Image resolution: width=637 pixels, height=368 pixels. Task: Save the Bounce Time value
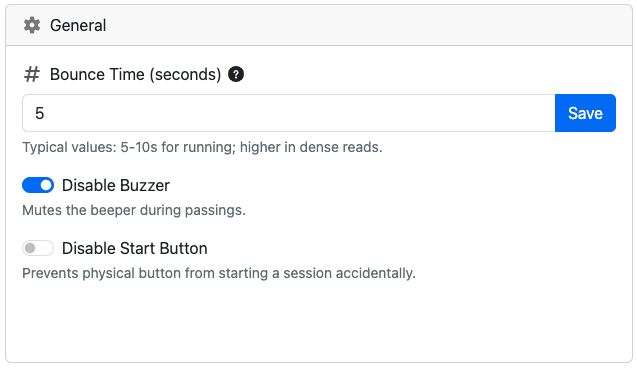point(585,113)
